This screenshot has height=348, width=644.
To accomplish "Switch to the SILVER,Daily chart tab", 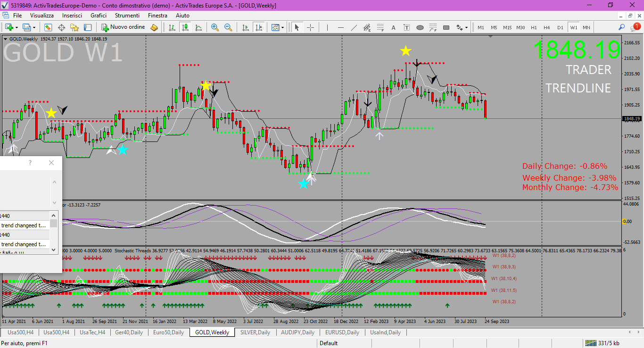I will (x=255, y=332).
